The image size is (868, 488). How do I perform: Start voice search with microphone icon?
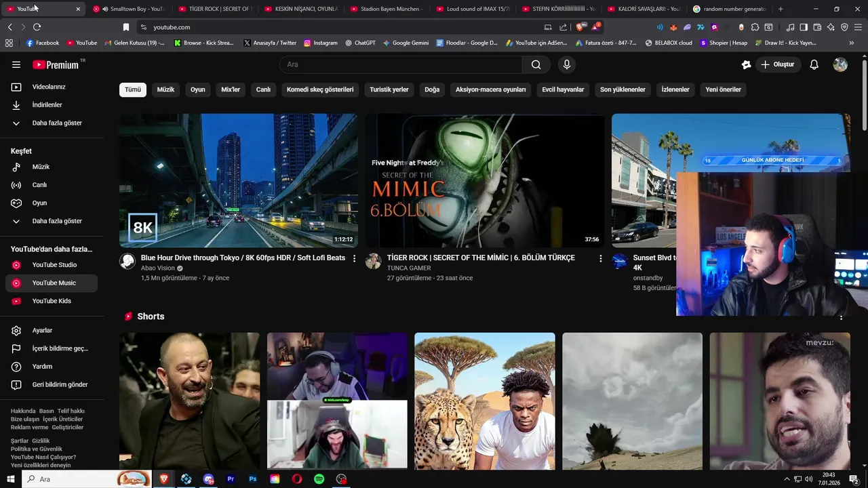pyautogui.click(x=567, y=64)
